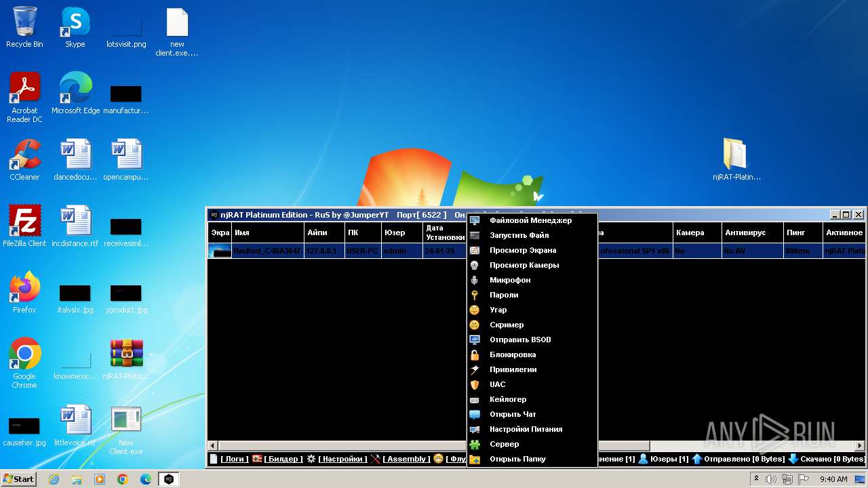Select Просмотр Камеры menu item
Image resolution: width=868 pixels, height=488 pixels.
[x=532, y=265]
